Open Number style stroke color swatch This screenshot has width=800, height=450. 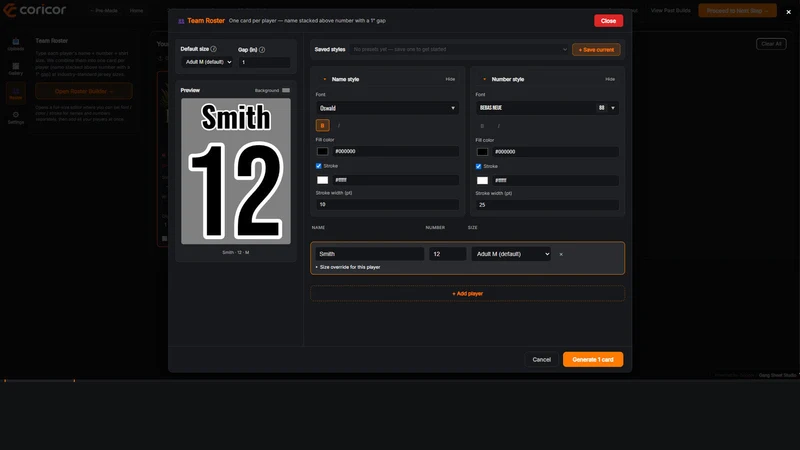[482, 181]
